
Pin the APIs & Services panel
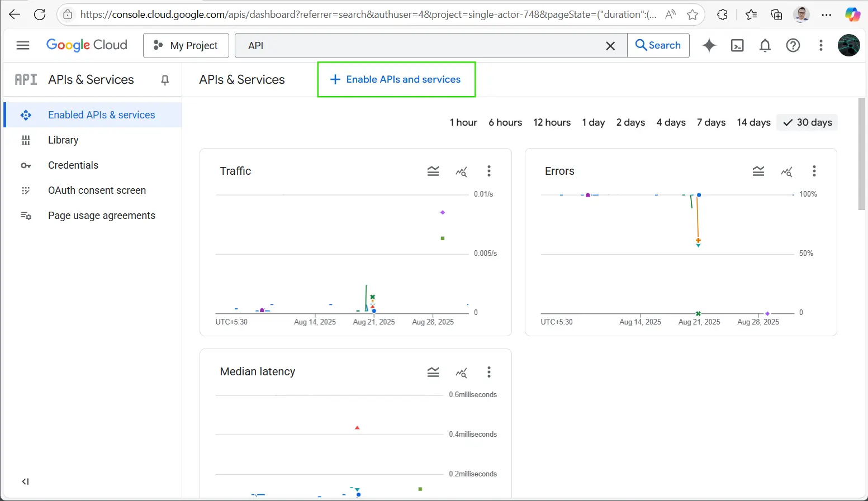[x=165, y=80]
